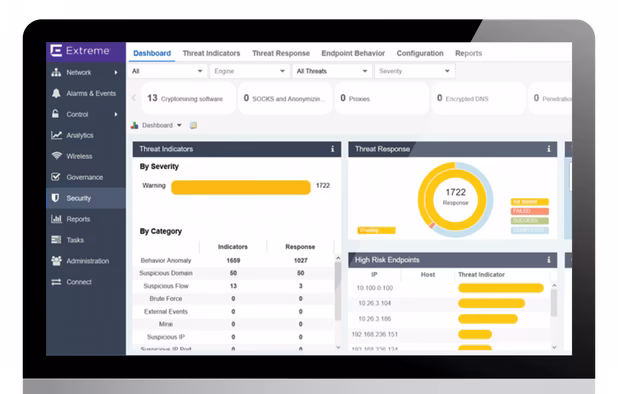
Task: Open the Configuration tab
Action: (420, 53)
